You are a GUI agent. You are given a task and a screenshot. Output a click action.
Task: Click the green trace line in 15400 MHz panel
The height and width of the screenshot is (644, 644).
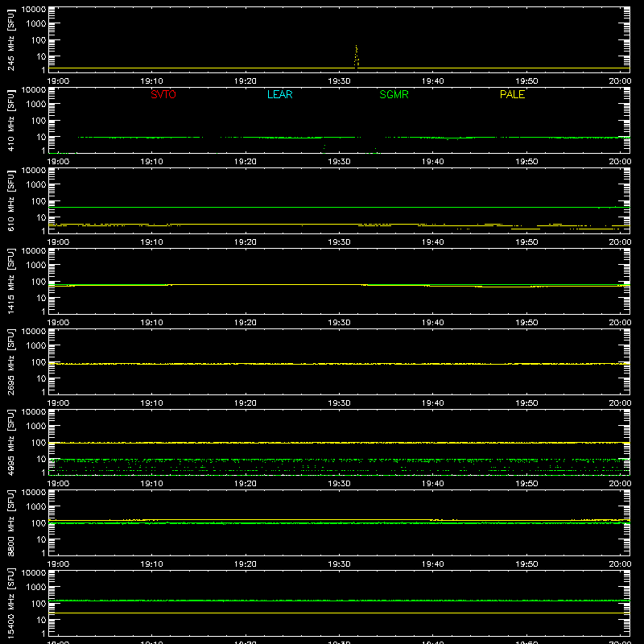pos(339,601)
